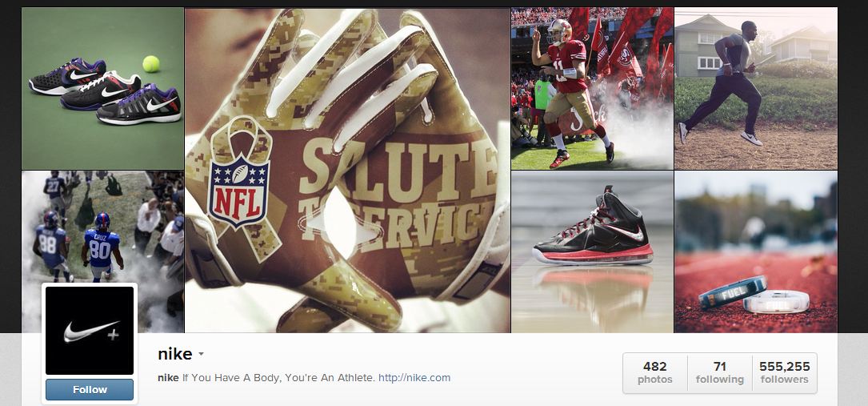This screenshot has height=406, width=868.
Task: Click the Nike+ swoosh profile picture
Action: pyautogui.click(x=89, y=331)
